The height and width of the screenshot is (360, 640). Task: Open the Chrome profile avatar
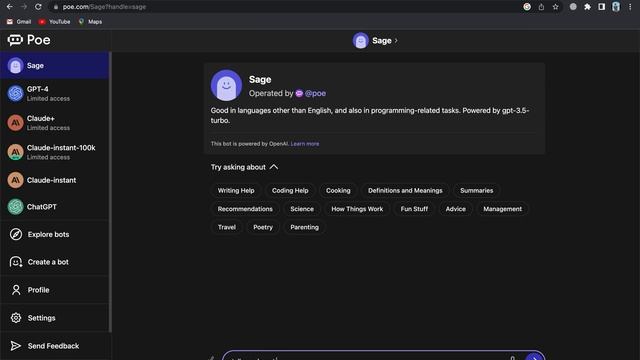click(x=616, y=7)
